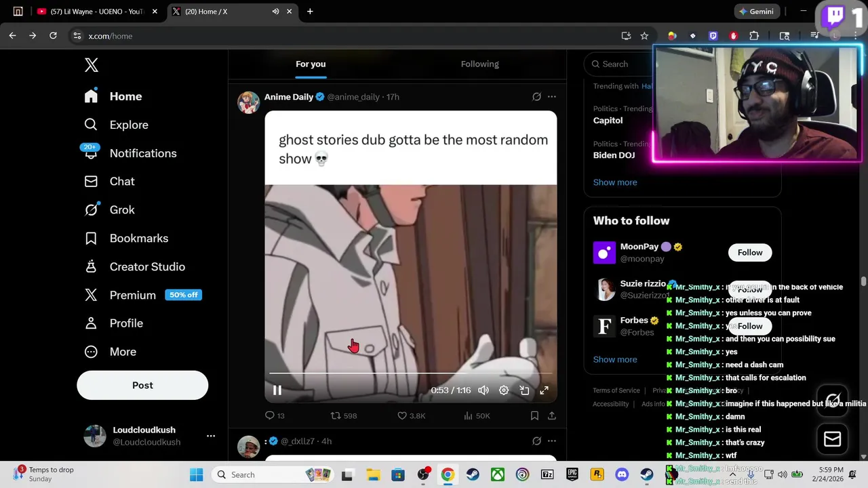Open the Terms of Service link
The image size is (868, 488).
tap(616, 390)
